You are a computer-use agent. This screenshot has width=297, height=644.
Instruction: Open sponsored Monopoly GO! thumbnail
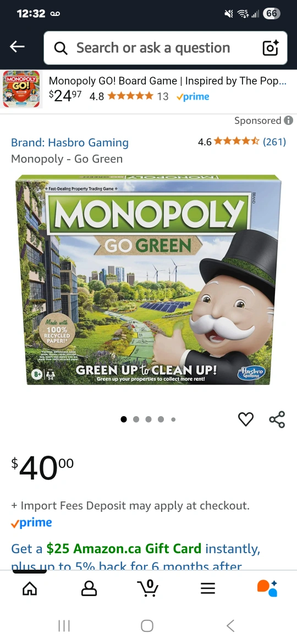tap(22, 89)
